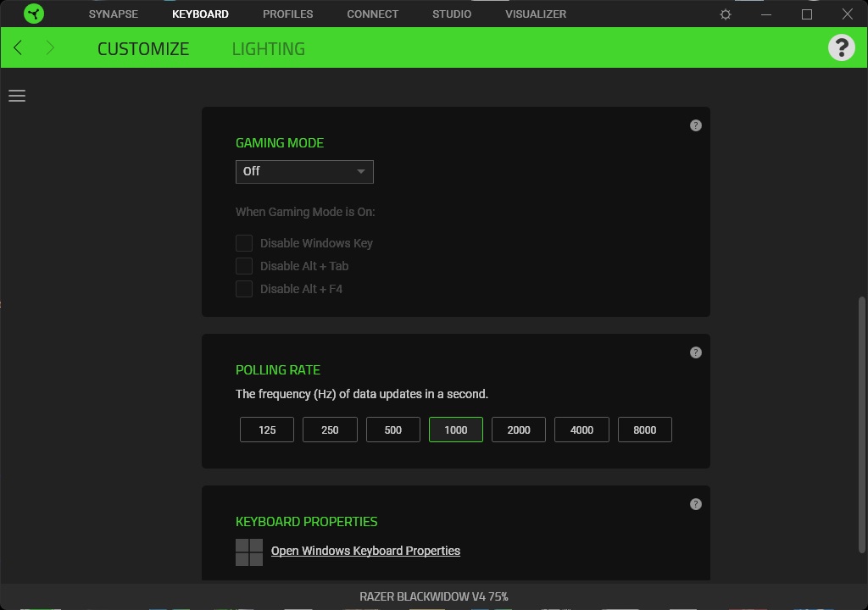
Task: Click the large help question mark icon
Action: coord(841,47)
